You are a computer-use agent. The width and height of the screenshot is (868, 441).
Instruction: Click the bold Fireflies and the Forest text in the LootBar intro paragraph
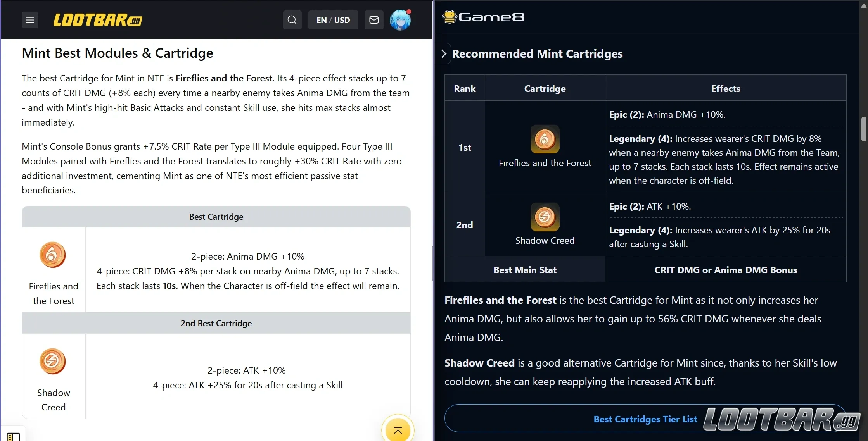coord(224,78)
